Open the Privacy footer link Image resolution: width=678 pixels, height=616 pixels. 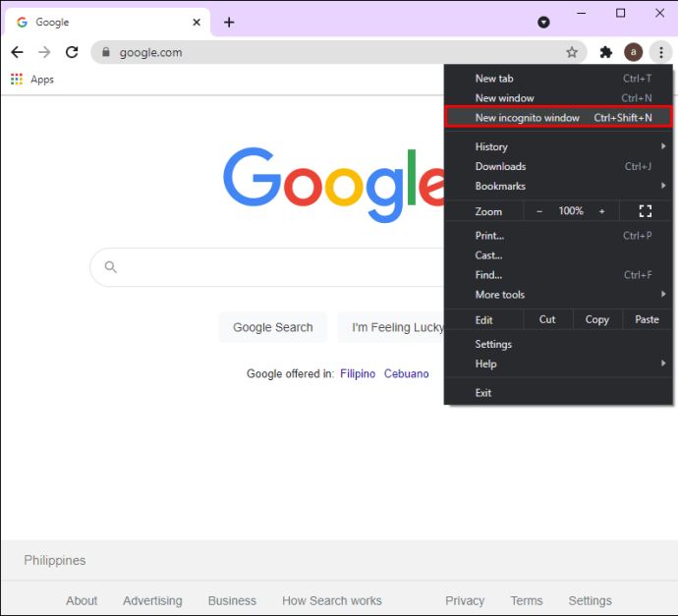(x=465, y=600)
